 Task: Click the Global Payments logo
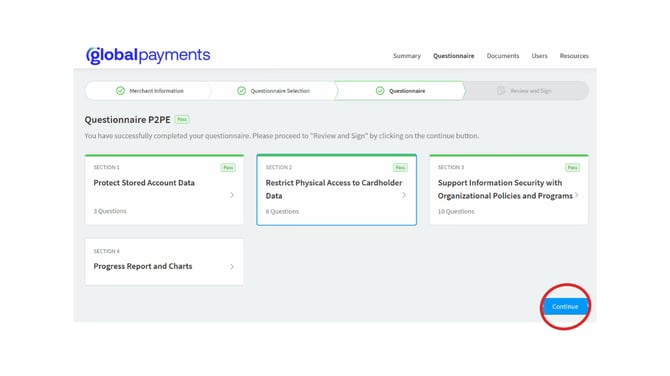[148, 56]
